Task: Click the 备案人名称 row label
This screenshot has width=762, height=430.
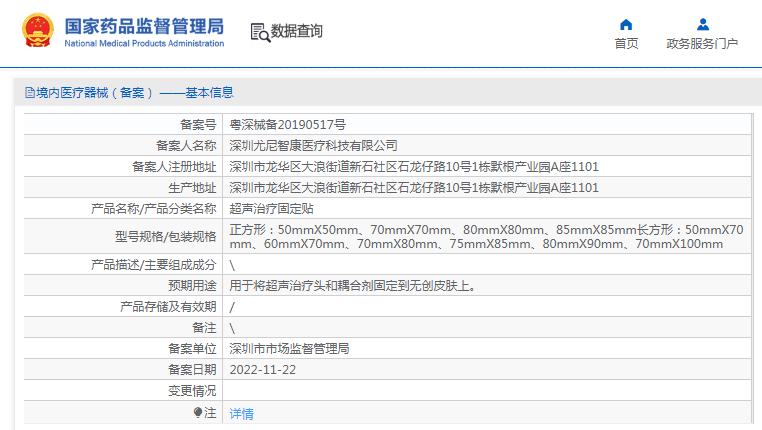Action: pos(186,146)
